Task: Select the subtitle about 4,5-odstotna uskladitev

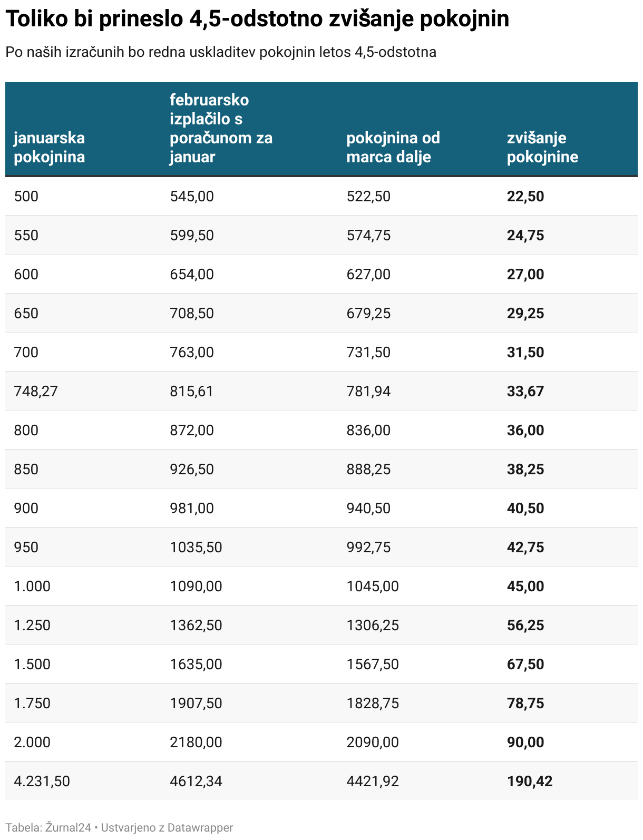Action: 221,52
